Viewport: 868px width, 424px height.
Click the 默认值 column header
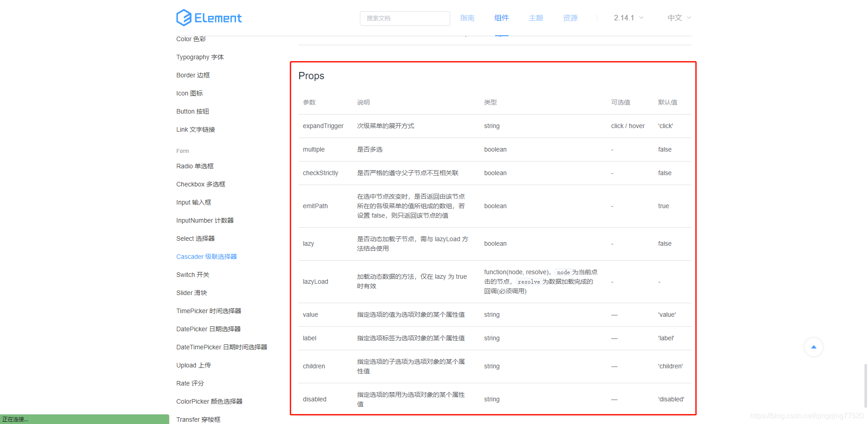click(x=668, y=102)
